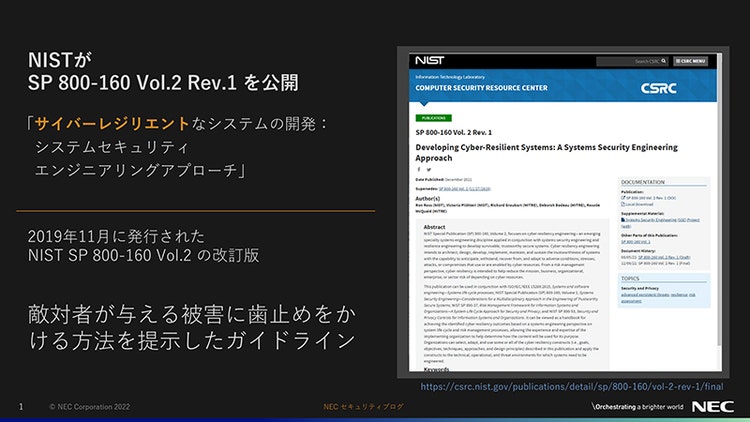Click the vertical scrollbar of the embedded page
The width and height of the screenshot is (750, 422).
point(719,201)
